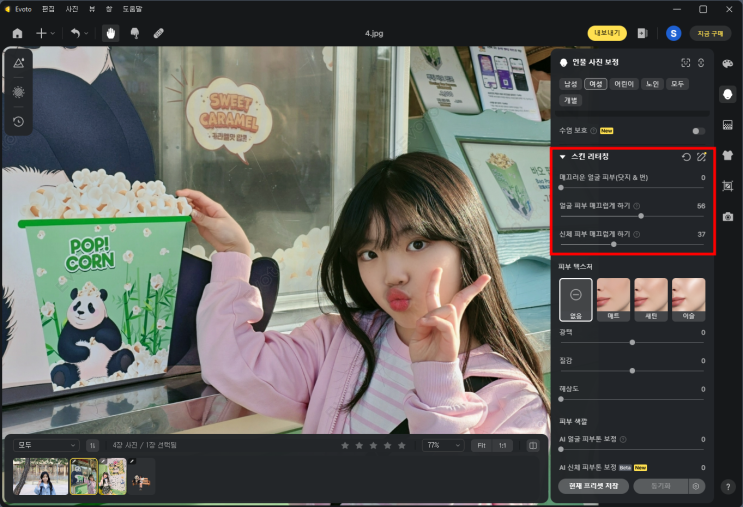This screenshot has width=743, height=507.
Task: Open the blue S account avatar
Action: pos(673,33)
